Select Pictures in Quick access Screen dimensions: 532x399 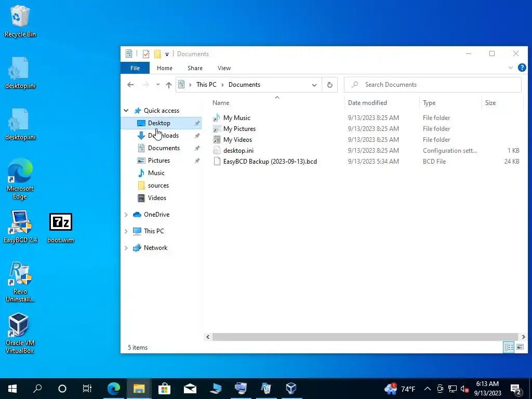[x=161, y=161]
